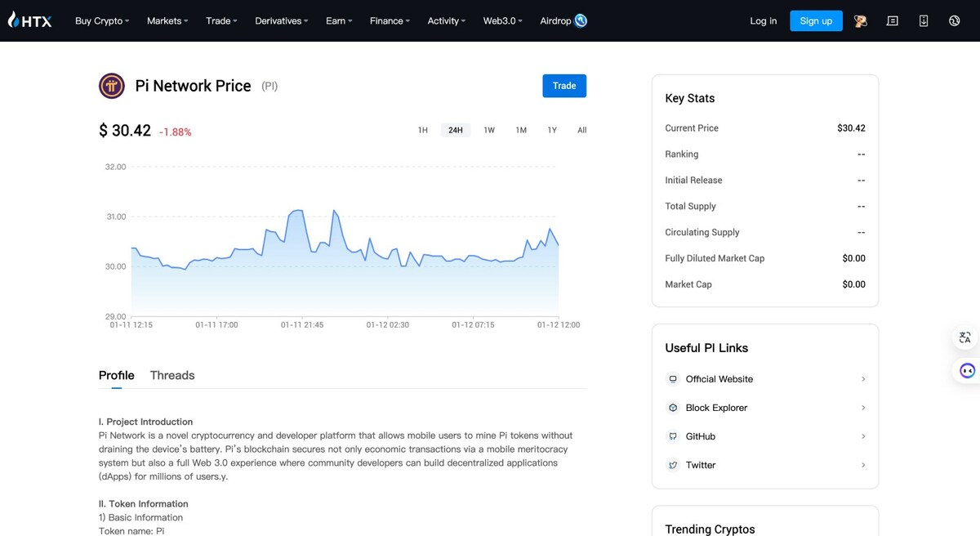Click the Fully Diluted Market Cap label
The width and height of the screenshot is (980, 536).
(715, 258)
